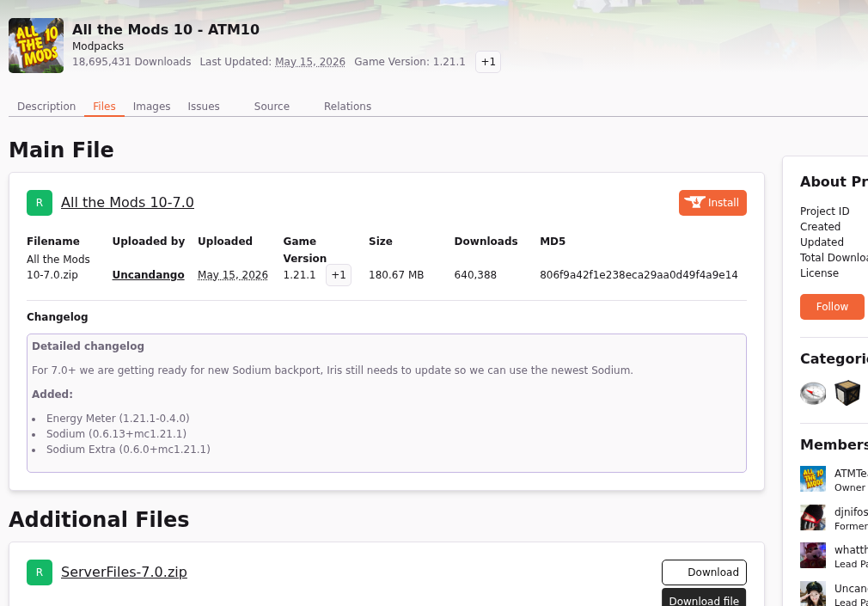Click the orange Install button

712,203
